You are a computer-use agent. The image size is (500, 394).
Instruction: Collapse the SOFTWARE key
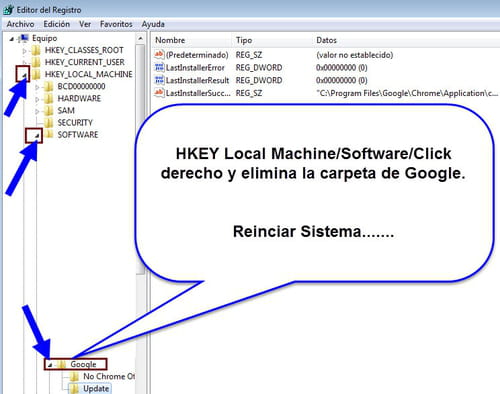pos(37,136)
